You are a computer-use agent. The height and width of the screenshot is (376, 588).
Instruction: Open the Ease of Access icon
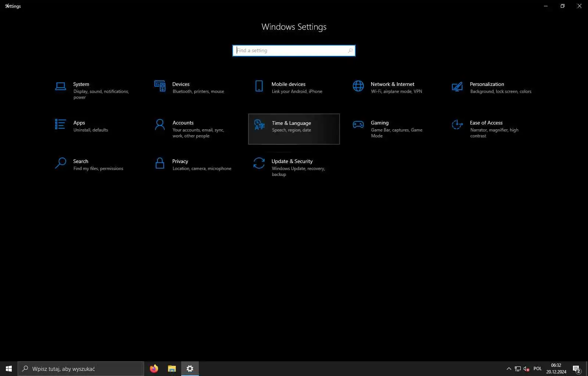pos(457,124)
